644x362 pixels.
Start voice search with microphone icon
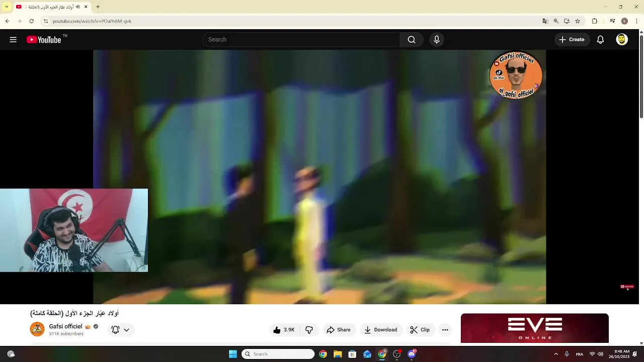point(437,40)
